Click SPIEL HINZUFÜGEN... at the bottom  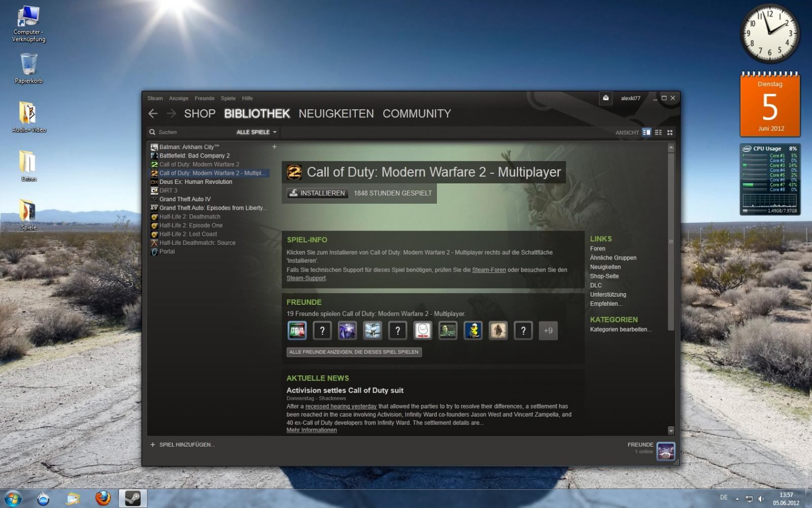[x=183, y=444]
